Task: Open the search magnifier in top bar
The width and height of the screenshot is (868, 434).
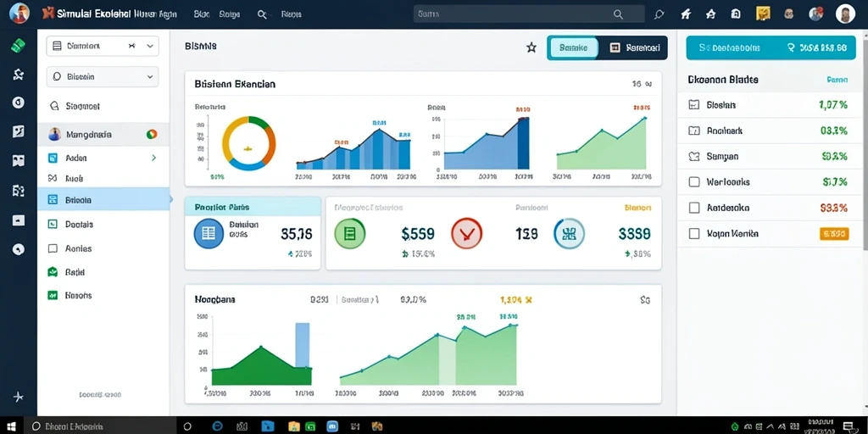Action: coord(618,14)
